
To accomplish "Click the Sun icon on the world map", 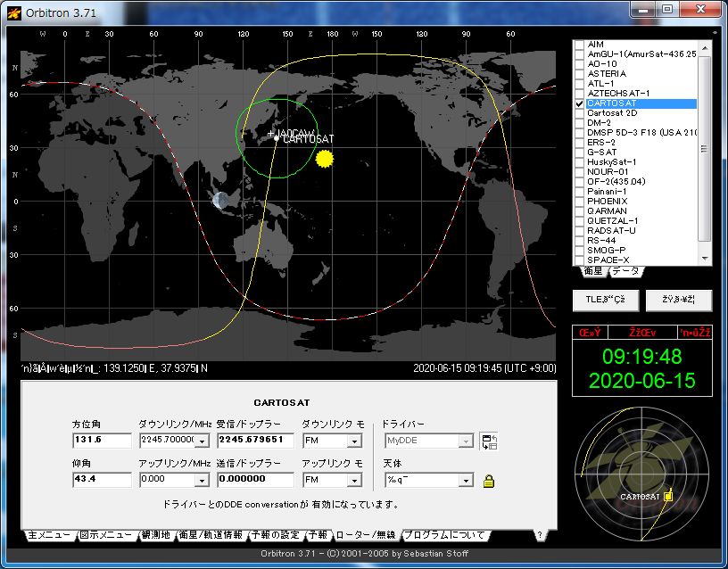I will tap(324, 157).
